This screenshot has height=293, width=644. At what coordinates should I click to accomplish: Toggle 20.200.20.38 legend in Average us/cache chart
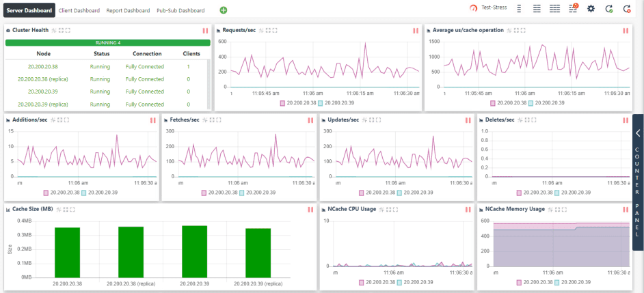(x=508, y=103)
